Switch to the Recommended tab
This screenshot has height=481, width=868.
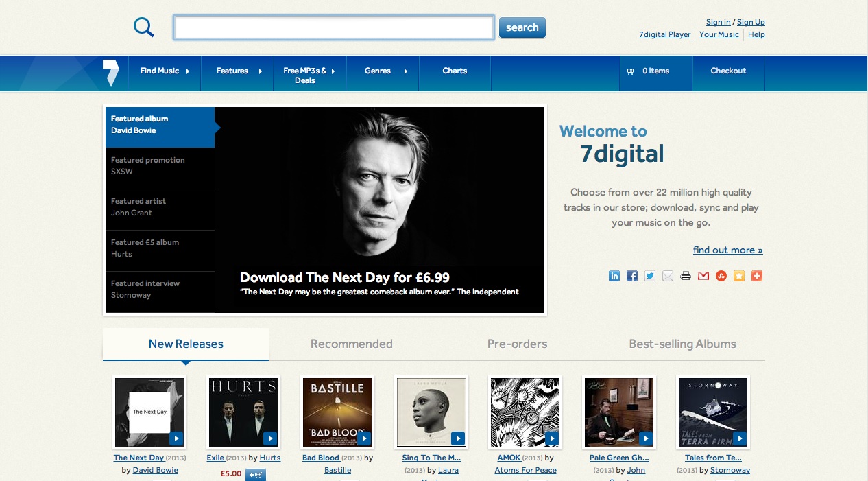351,343
